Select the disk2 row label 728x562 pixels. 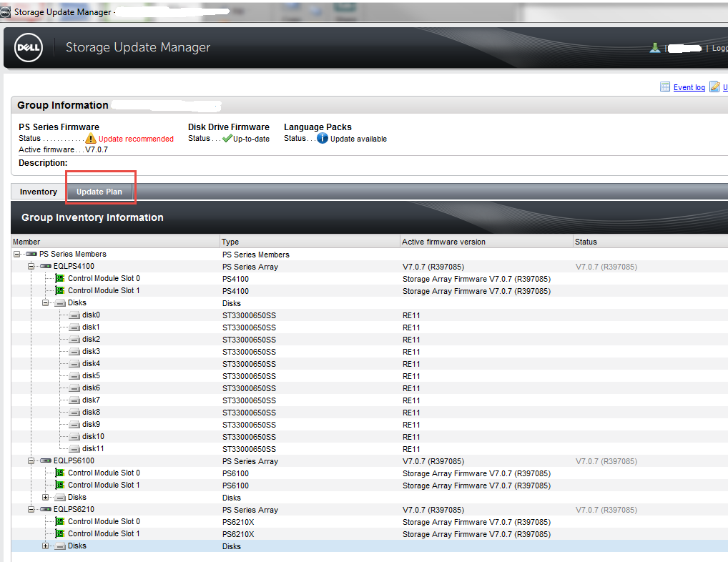click(x=91, y=339)
